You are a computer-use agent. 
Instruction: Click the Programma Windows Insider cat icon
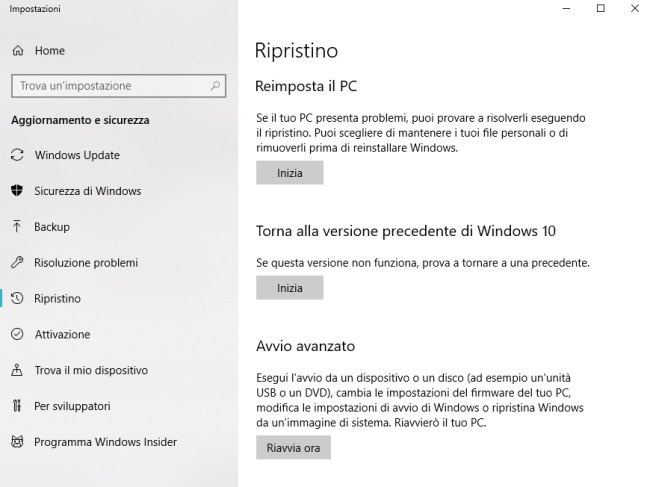tap(17, 442)
